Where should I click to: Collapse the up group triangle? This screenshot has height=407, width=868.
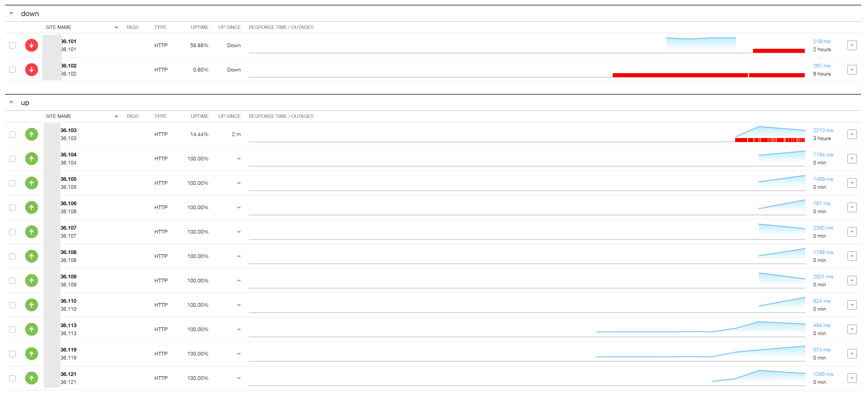(12, 102)
